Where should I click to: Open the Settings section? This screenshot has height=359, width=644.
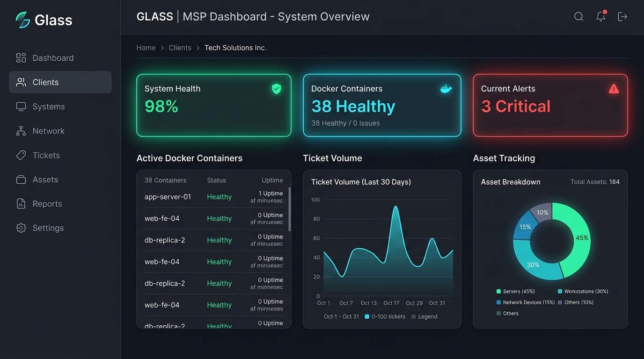tap(60, 228)
